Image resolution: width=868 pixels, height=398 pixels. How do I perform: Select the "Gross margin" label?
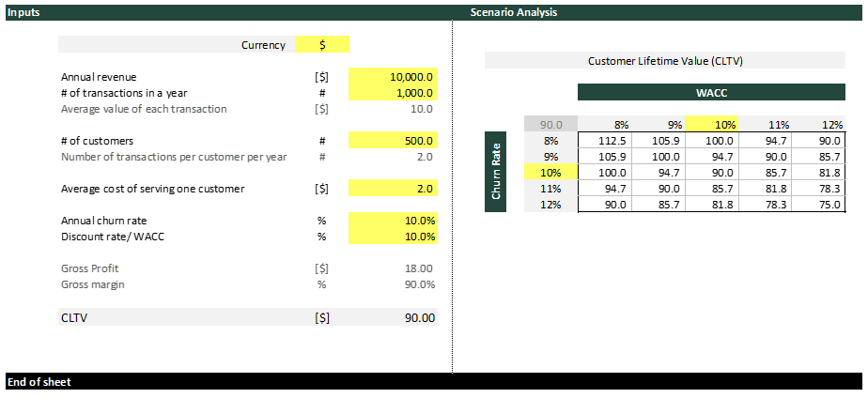coord(92,284)
